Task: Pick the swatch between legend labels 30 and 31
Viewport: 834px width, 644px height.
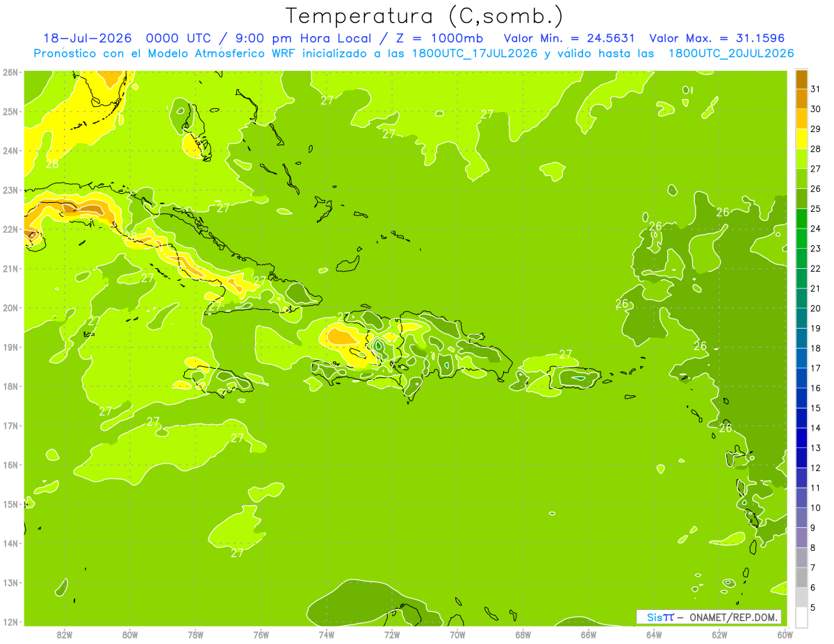Action: pos(801,99)
